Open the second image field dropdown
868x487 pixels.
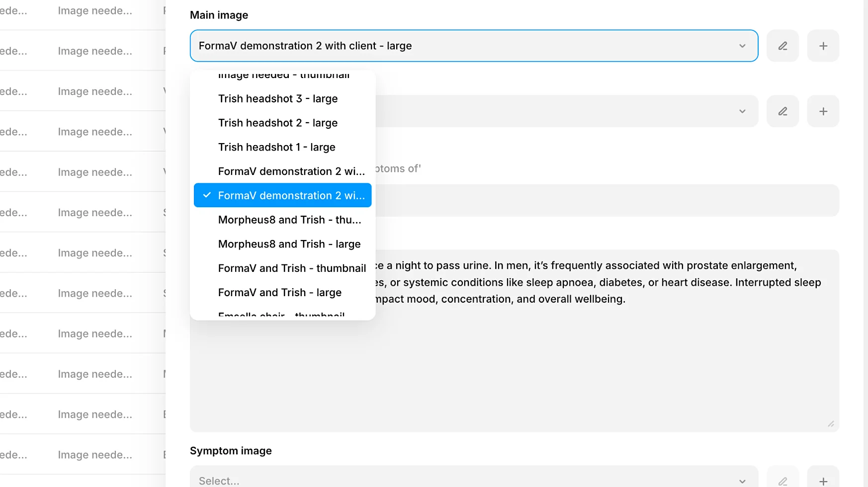(x=742, y=111)
